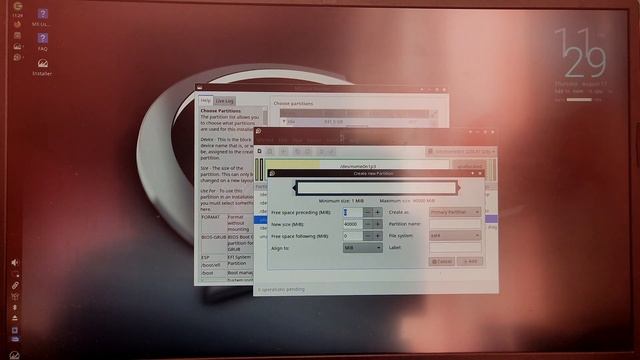Image resolution: width=640 pixels, height=360 pixels.
Task: Open the FAQ desktop shortcut
Action: pos(42,42)
